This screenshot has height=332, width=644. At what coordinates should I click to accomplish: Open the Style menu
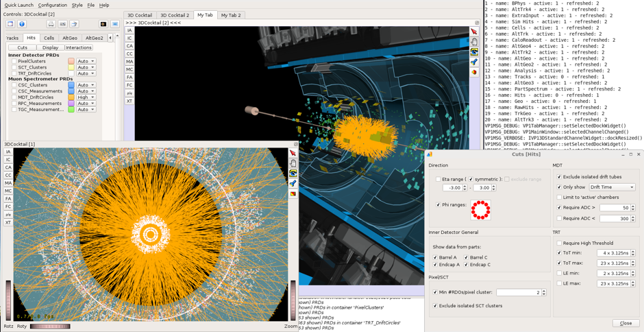click(x=77, y=5)
